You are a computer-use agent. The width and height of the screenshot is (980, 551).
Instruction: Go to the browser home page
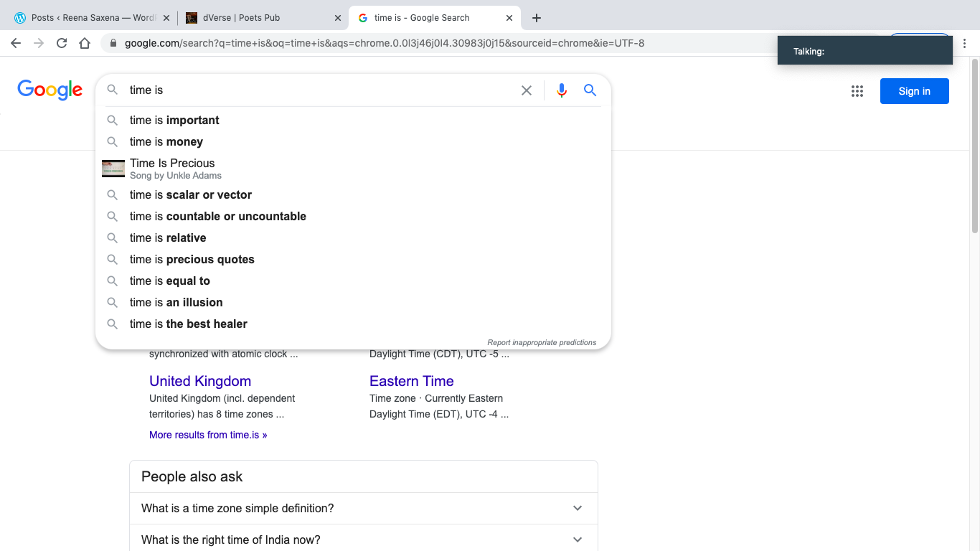(85, 43)
